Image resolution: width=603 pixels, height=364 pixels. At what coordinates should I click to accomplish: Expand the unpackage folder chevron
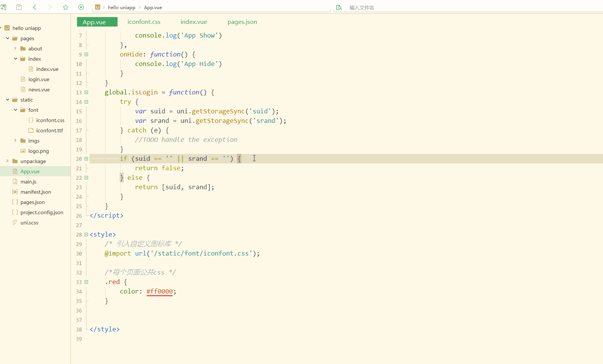click(8, 161)
